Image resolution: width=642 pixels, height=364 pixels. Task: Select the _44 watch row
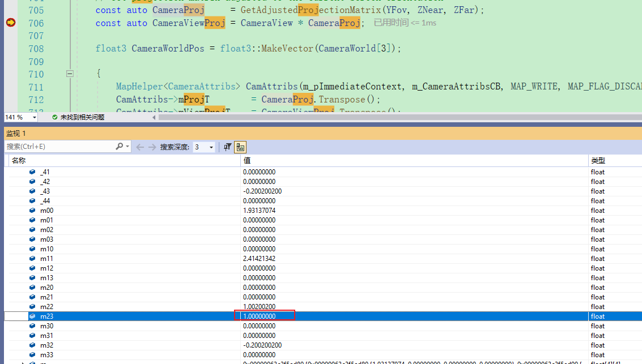(x=323, y=201)
